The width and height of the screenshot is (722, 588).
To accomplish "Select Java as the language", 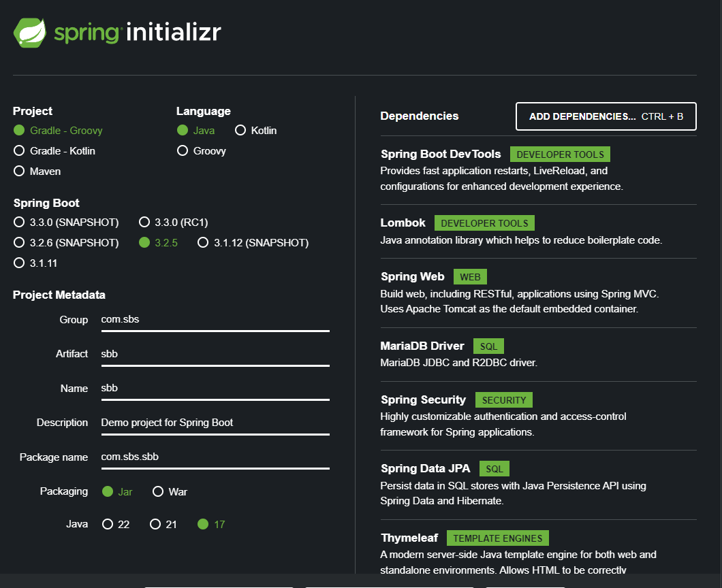I will pos(195,131).
